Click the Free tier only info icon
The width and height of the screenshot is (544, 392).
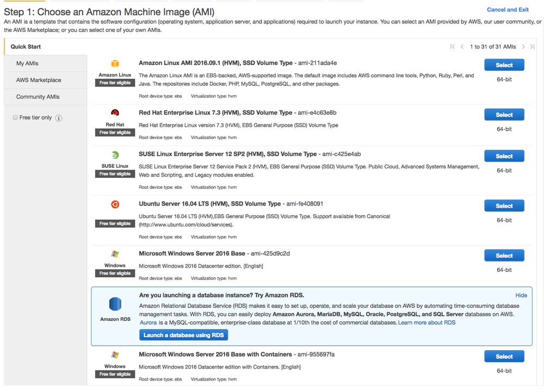(x=59, y=118)
